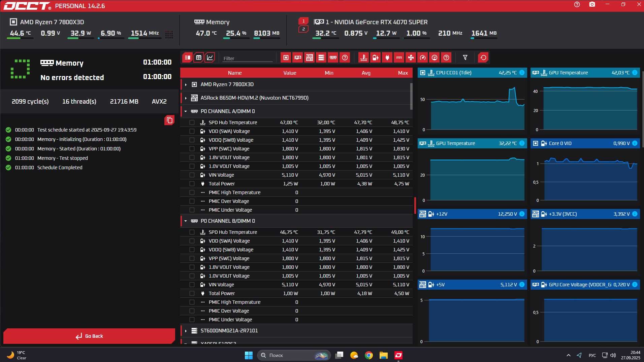Check Channel A Total Power box
The image size is (644, 362).
pyautogui.click(x=192, y=184)
